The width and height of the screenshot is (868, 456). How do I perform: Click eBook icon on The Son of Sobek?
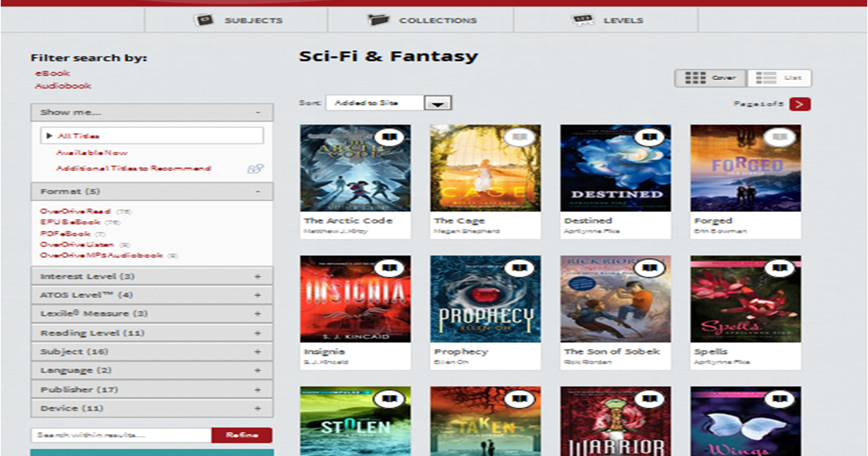[650, 268]
